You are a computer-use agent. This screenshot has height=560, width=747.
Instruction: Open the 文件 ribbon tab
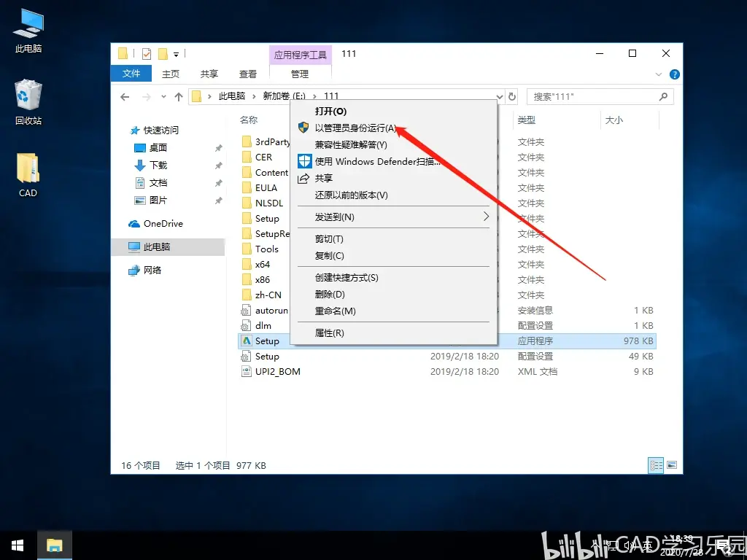pyautogui.click(x=131, y=74)
